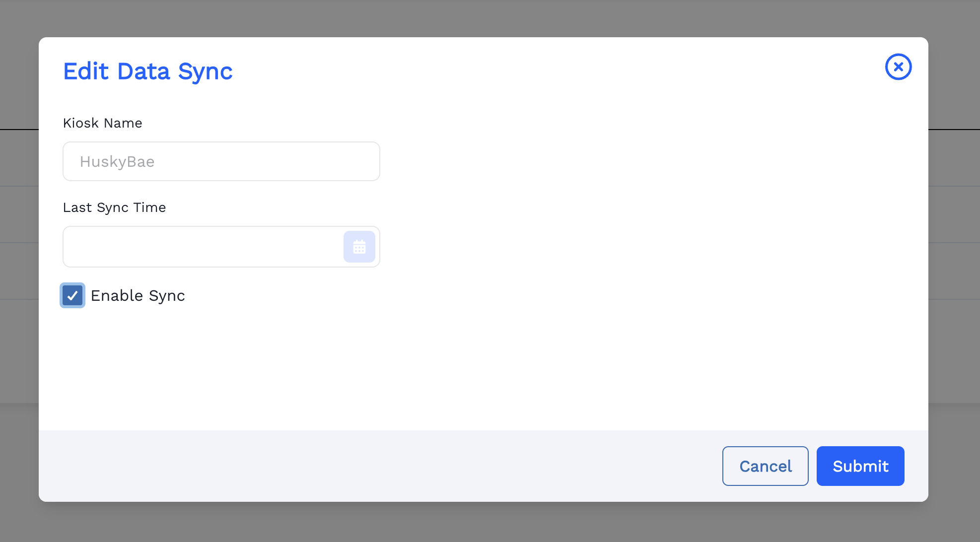Focus the Kiosk Name input field
980x542 pixels.
(221, 162)
